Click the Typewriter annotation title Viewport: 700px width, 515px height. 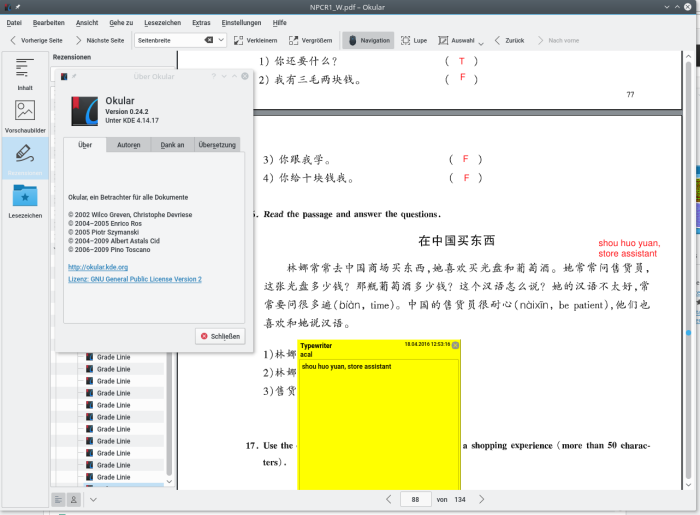click(x=316, y=345)
